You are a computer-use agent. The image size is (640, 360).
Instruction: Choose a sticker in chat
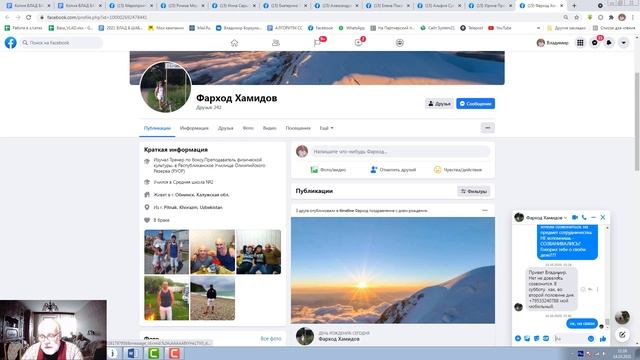coord(536,338)
